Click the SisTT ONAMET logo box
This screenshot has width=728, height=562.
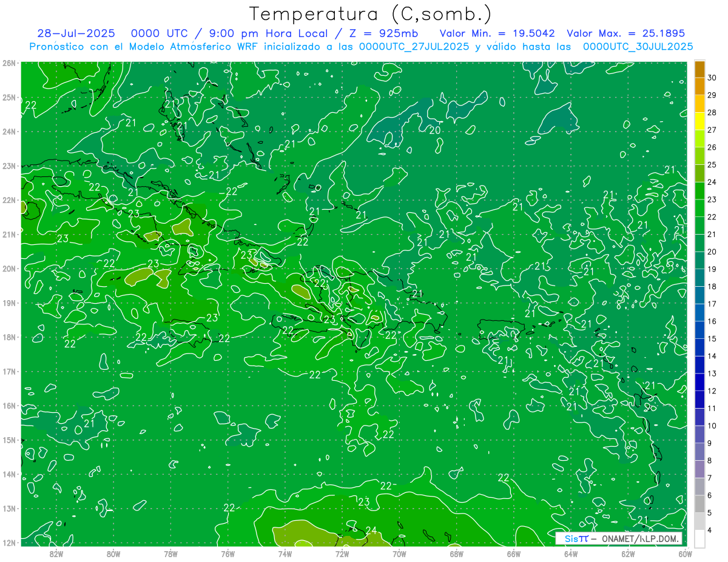[619, 538]
